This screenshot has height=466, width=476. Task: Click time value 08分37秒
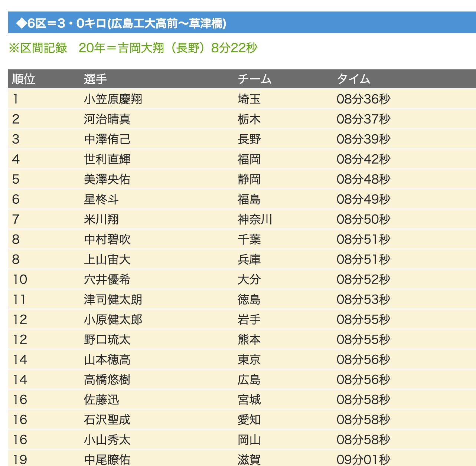363,119
